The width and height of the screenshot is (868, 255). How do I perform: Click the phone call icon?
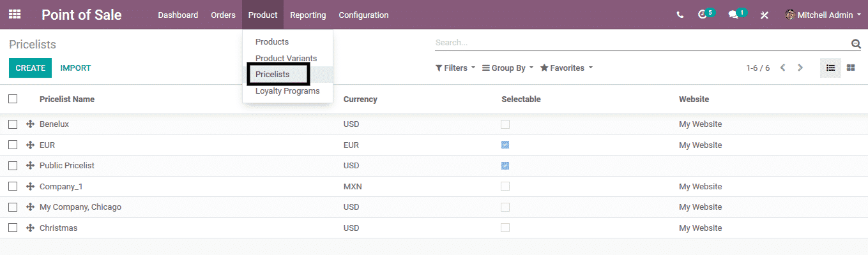click(680, 15)
